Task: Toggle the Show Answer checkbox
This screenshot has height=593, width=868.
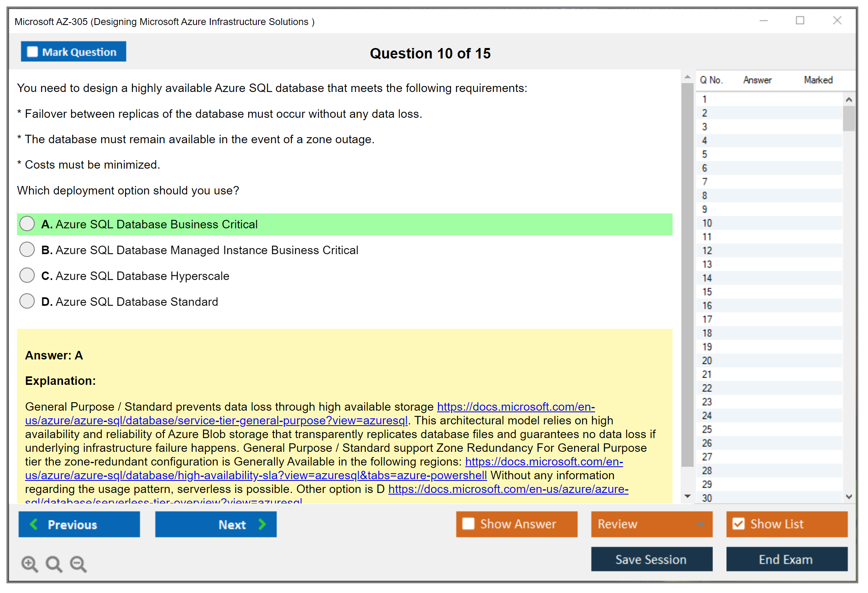Action: [468, 524]
